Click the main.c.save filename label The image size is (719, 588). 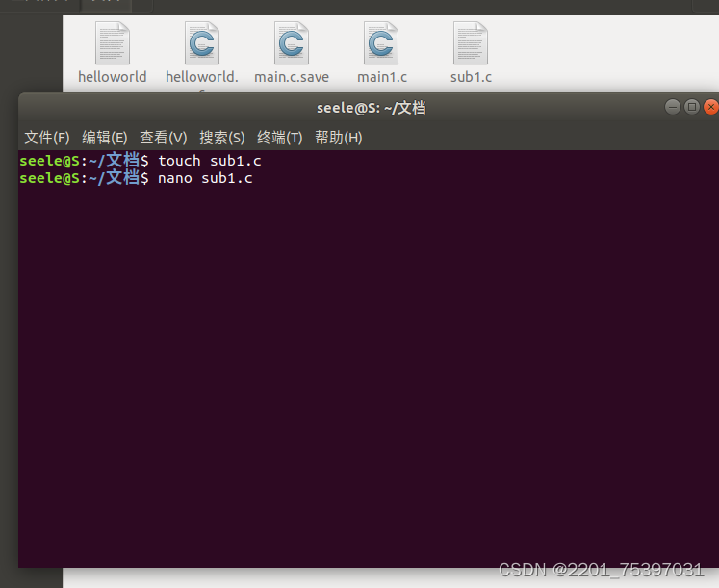point(292,77)
